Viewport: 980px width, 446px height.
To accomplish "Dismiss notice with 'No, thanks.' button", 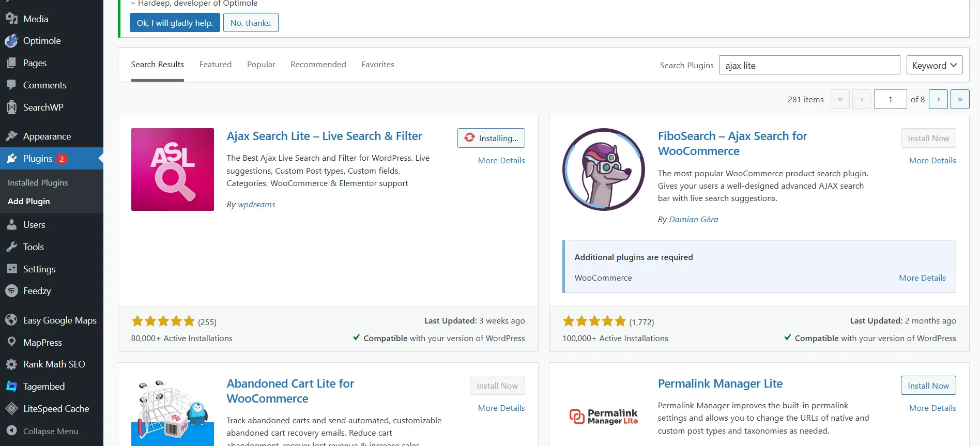I will [251, 23].
